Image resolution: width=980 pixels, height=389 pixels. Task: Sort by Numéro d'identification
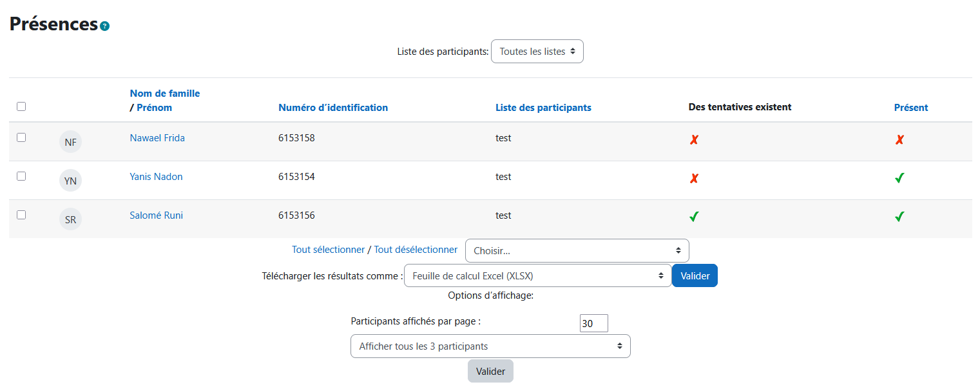tap(333, 108)
